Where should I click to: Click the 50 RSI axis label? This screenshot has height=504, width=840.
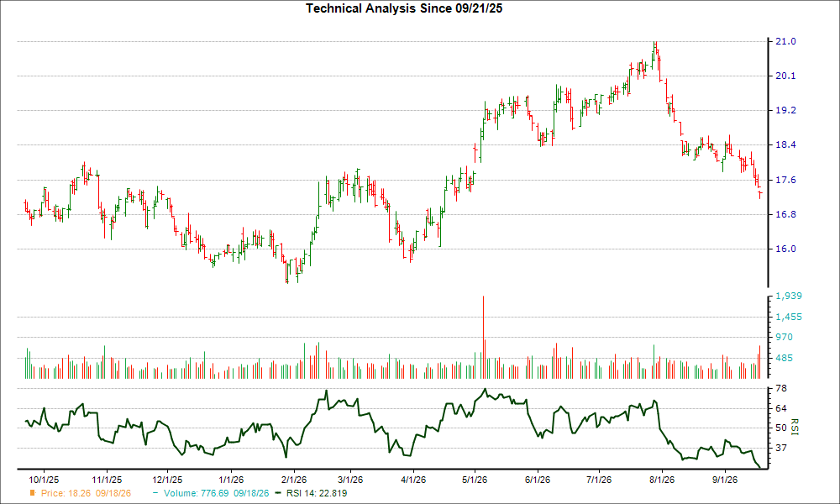781,428
